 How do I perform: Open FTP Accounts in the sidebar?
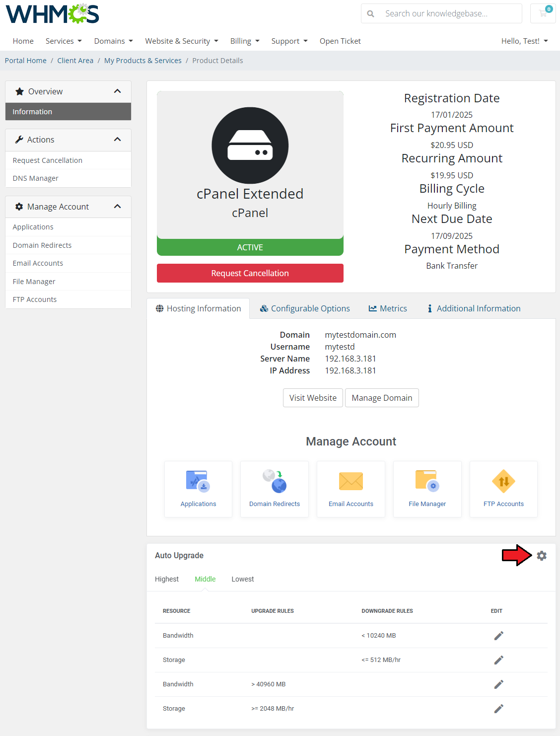[x=68, y=299]
